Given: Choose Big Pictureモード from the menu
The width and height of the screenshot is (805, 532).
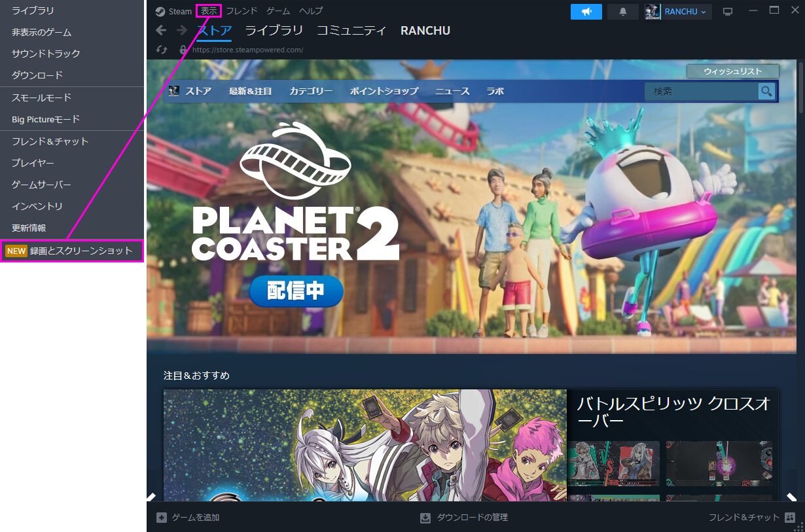Looking at the screenshot, I should point(46,119).
